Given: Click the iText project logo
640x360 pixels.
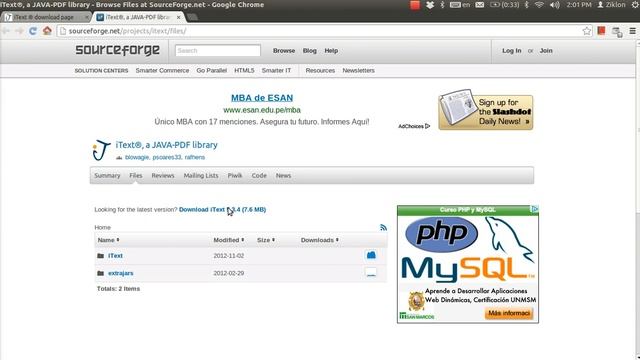Looking at the screenshot, I should tap(101, 151).
